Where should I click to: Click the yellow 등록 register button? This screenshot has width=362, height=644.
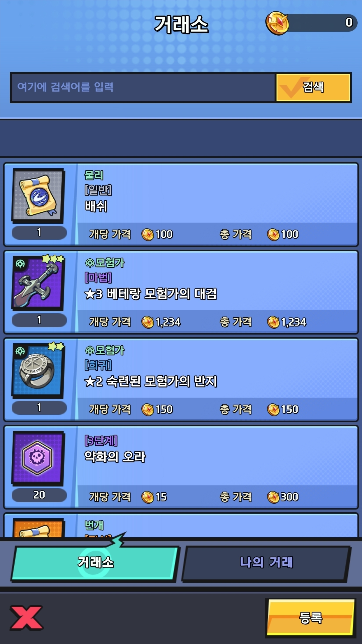click(x=311, y=618)
